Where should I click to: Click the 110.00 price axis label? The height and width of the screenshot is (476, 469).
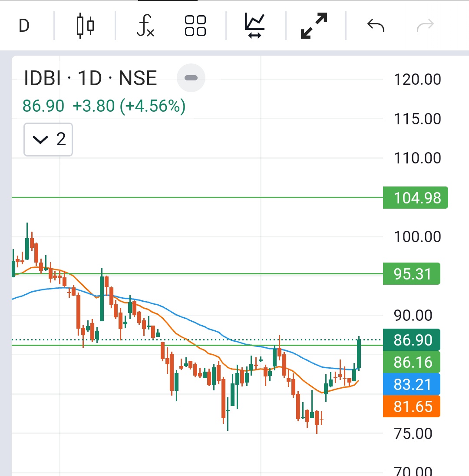pyautogui.click(x=417, y=158)
